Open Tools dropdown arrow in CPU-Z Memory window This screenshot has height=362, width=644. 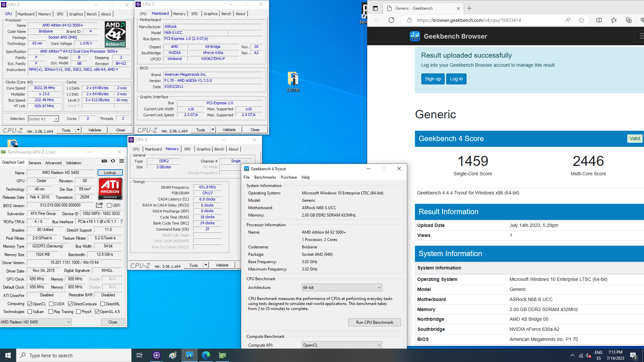tap(206, 265)
